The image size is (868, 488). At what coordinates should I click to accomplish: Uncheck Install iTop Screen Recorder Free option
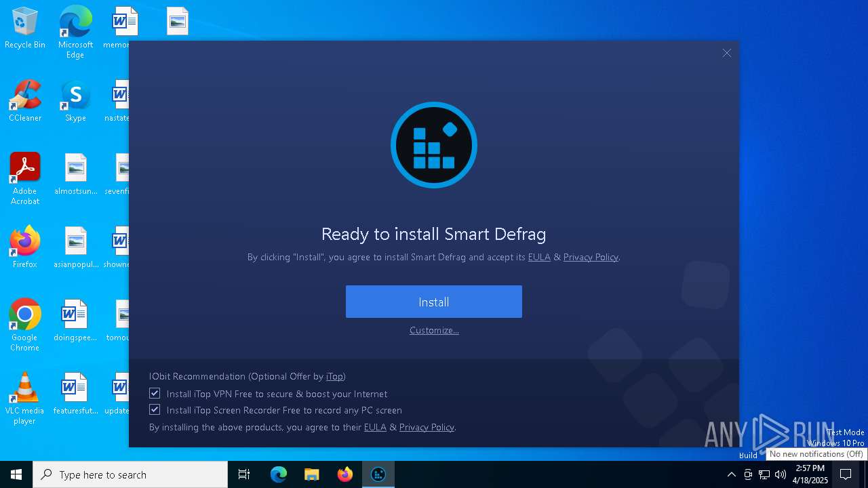155,409
